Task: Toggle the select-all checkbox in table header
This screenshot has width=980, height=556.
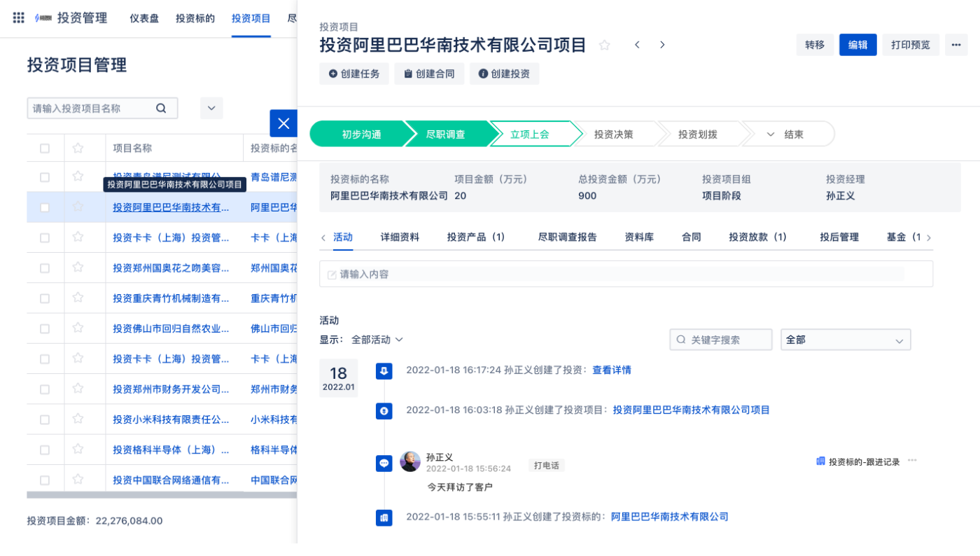Action: click(45, 148)
